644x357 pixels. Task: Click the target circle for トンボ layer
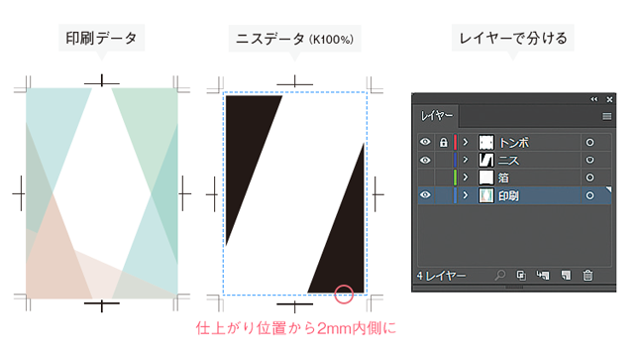[x=590, y=143]
